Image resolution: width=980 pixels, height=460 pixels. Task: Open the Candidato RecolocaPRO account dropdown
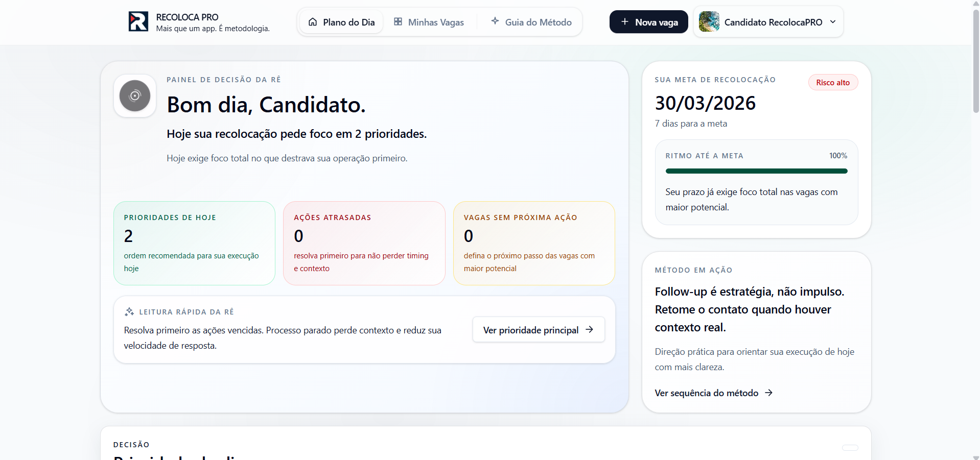click(833, 22)
